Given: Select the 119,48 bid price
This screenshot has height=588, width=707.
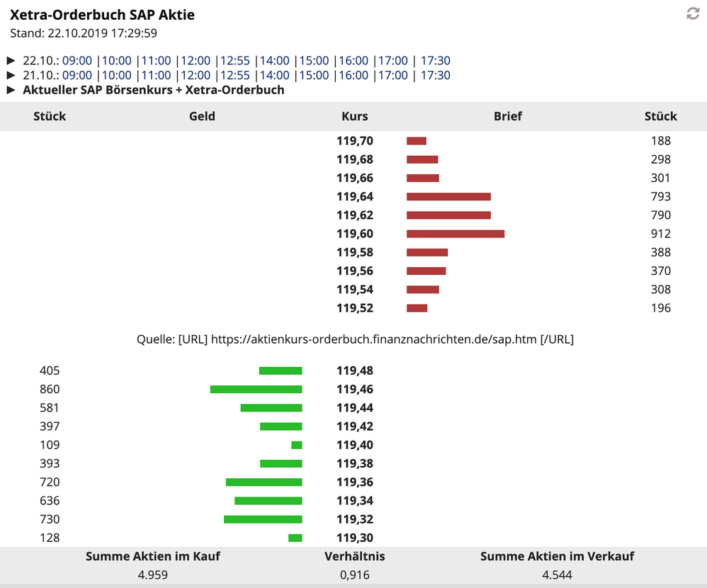Looking at the screenshot, I should click(x=355, y=371).
